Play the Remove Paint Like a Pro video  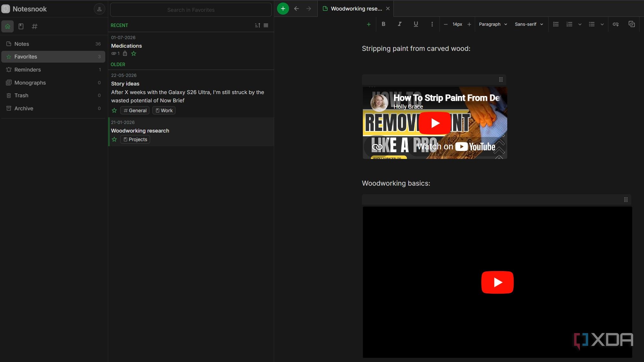click(435, 123)
